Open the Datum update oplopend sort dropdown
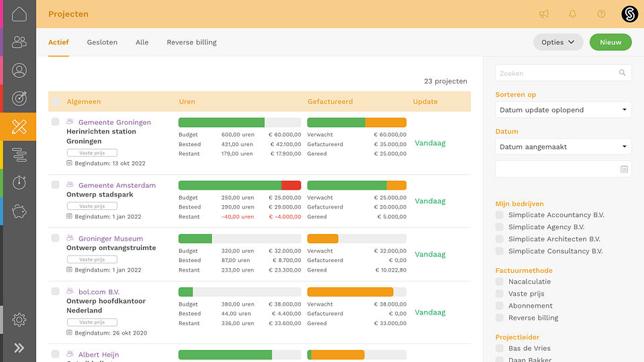Screen dimensions: 644x362 pos(563,110)
